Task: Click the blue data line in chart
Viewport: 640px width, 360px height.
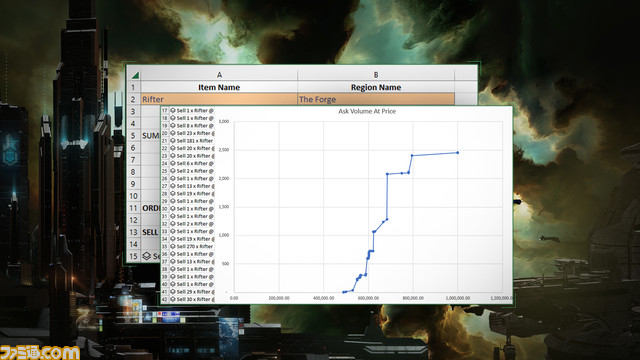Action: [387, 196]
